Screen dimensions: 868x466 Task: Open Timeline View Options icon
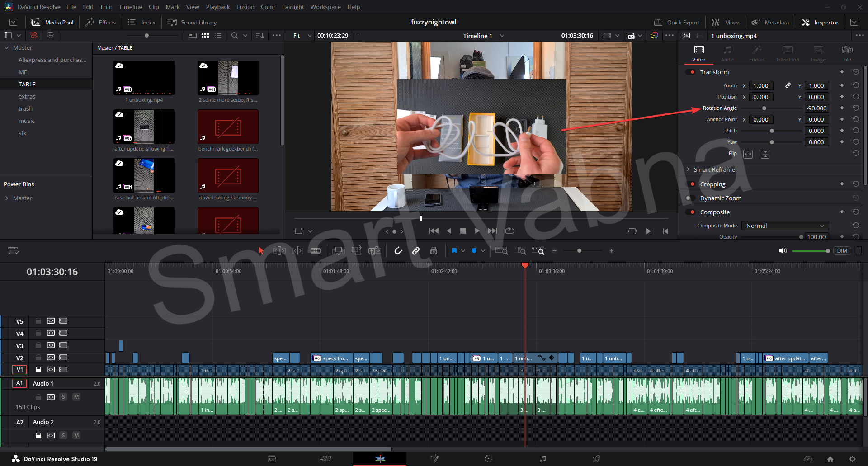click(14, 251)
